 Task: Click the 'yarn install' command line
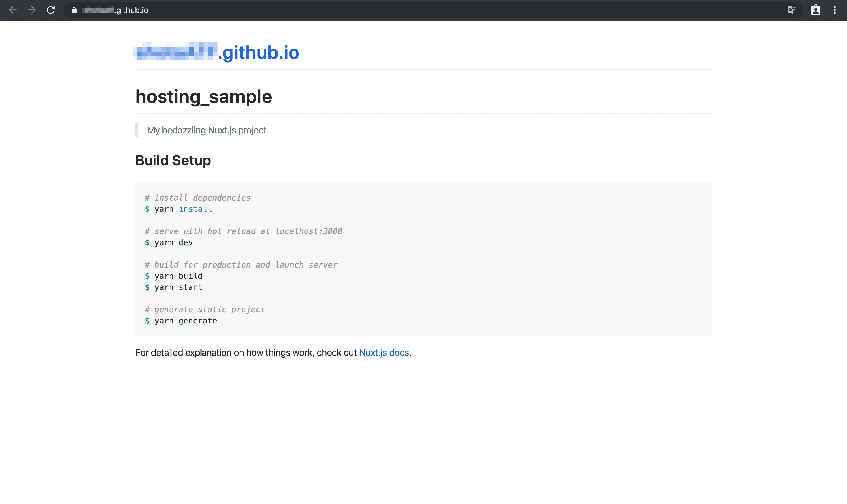pyautogui.click(x=178, y=209)
